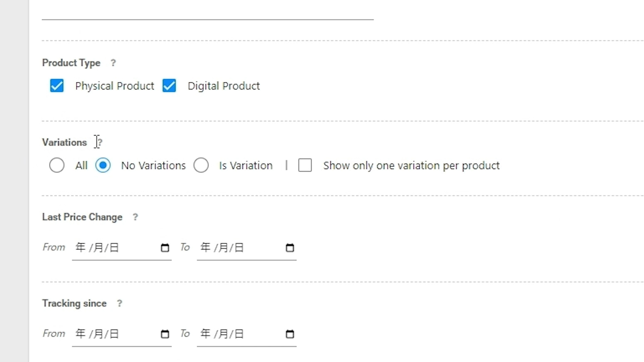Uncheck the Digital Product checkbox
644x362 pixels.
pos(169,86)
